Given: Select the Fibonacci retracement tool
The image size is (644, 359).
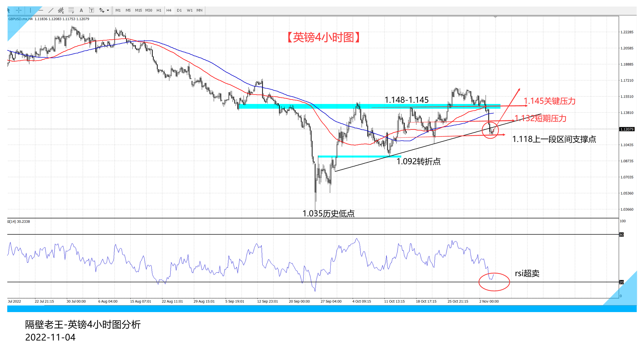Looking at the screenshot, I should (x=71, y=10).
